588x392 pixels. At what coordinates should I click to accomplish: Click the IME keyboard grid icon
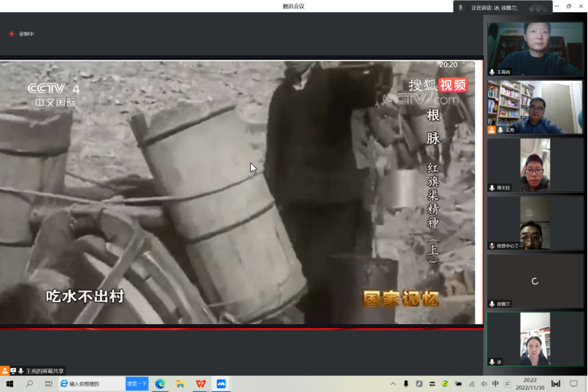(x=507, y=383)
